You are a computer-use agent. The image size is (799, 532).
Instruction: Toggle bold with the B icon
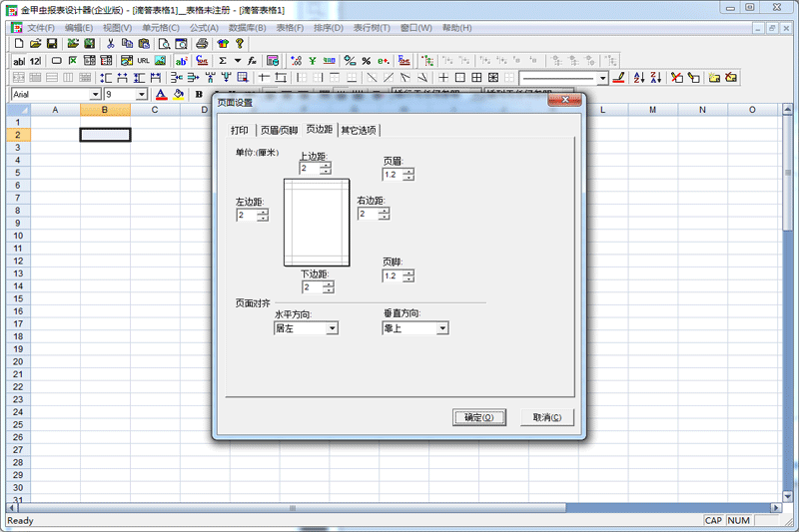[199, 94]
